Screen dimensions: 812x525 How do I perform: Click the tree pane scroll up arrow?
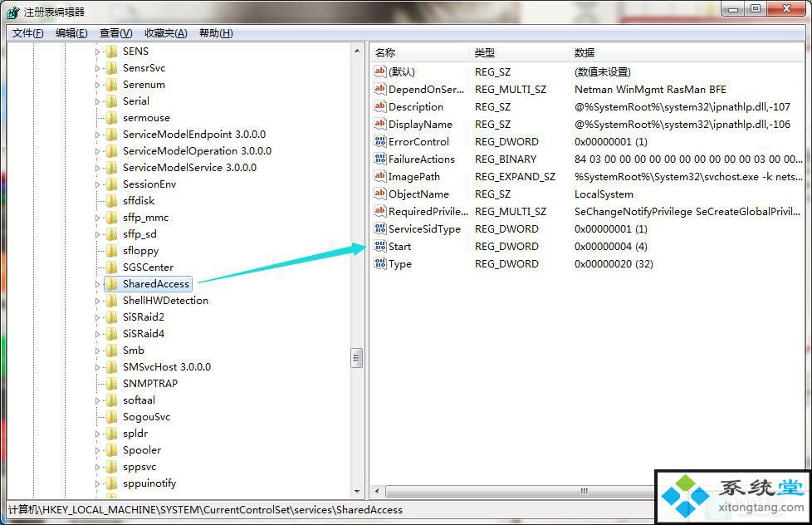357,51
